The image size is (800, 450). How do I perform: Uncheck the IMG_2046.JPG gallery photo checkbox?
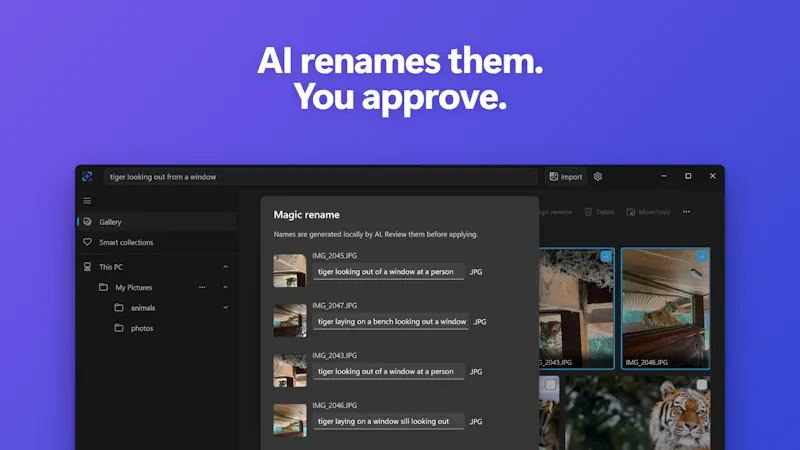(x=702, y=257)
